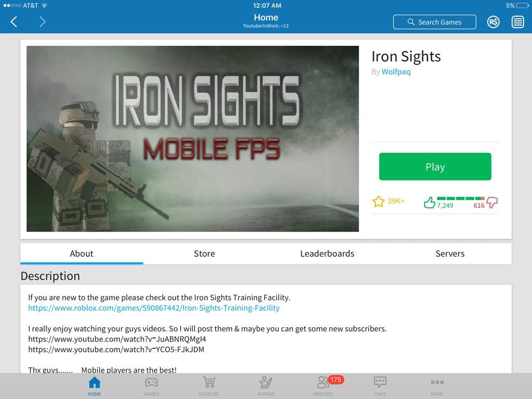Screen dimensions: 532x399
Task: Open Chat in bottom navigation
Action: [380, 387]
